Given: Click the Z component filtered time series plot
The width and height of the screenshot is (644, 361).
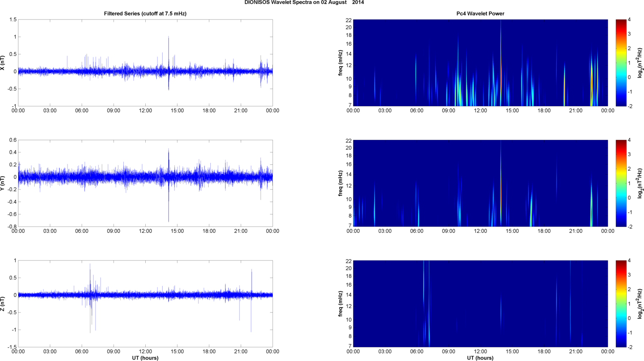Looking at the screenshot, I should tap(145, 304).
